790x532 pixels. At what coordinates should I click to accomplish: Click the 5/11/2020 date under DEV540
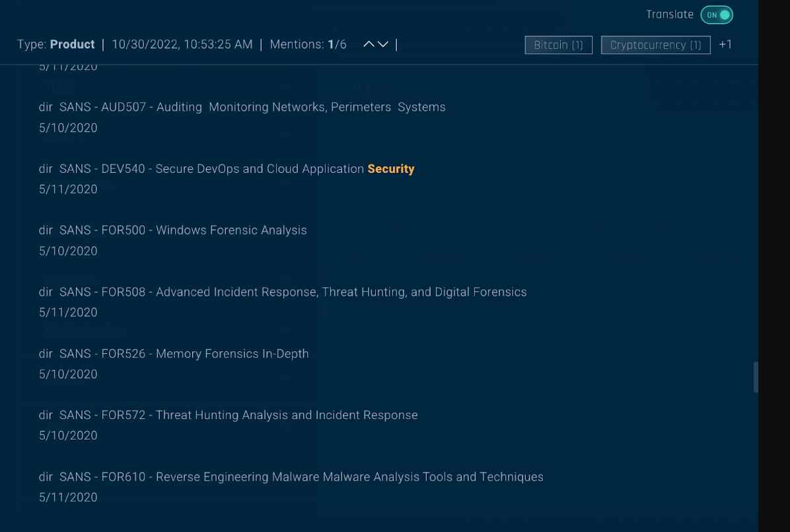click(68, 189)
